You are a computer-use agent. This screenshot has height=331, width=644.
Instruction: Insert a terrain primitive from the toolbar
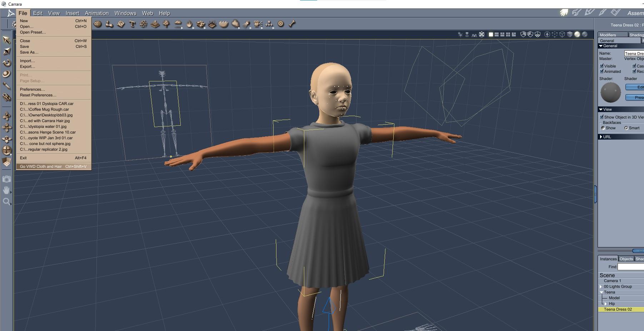tap(155, 24)
